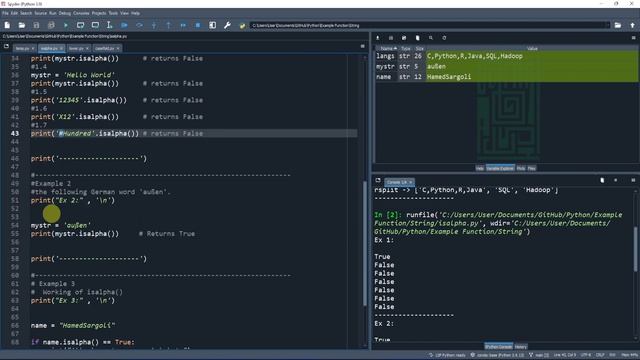Image resolution: width=640 pixels, height=360 pixels.
Task: Open the Run menu
Action: point(53,13)
